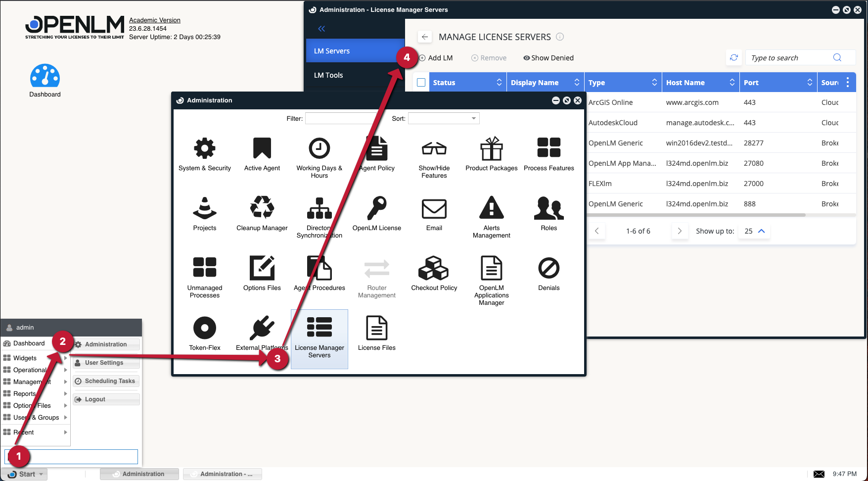This screenshot has width=868, height=481.
Task: Open the Academic Version link
Action: (x=155, y=20)
